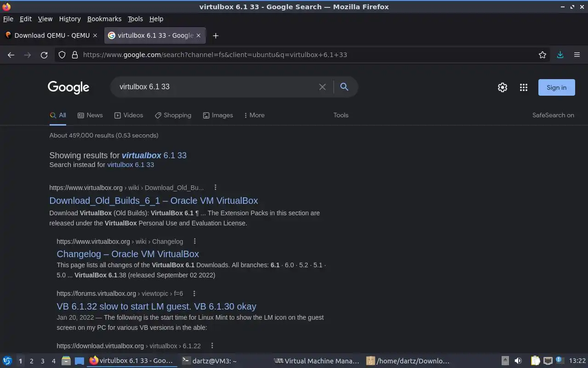
Task: Open options for Download_Old_Builds result (three dots)
Action: [x=215, y=187]
